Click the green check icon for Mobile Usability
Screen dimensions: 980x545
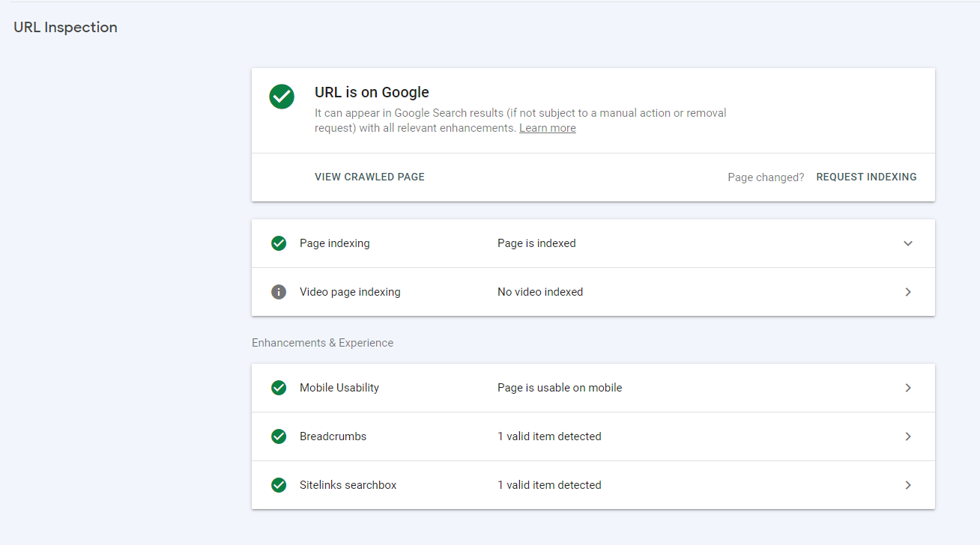tap(279, 388)
